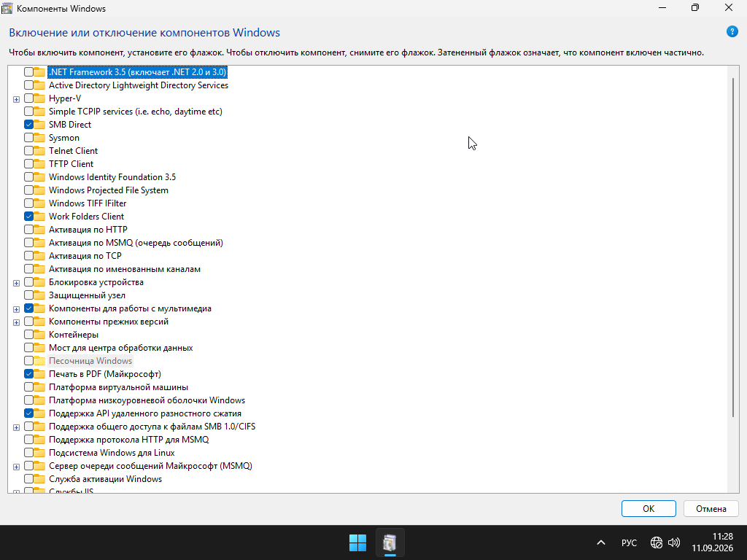Viewport: 747px width, 560px height.
Task: Open the Windows Start menu
Action: [357, 542]
